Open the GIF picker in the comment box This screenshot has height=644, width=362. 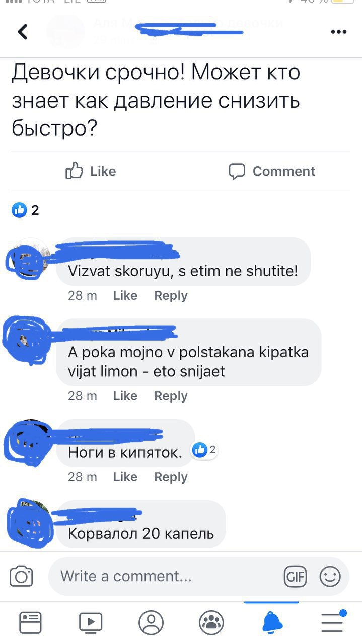click(x=296, y=577)
